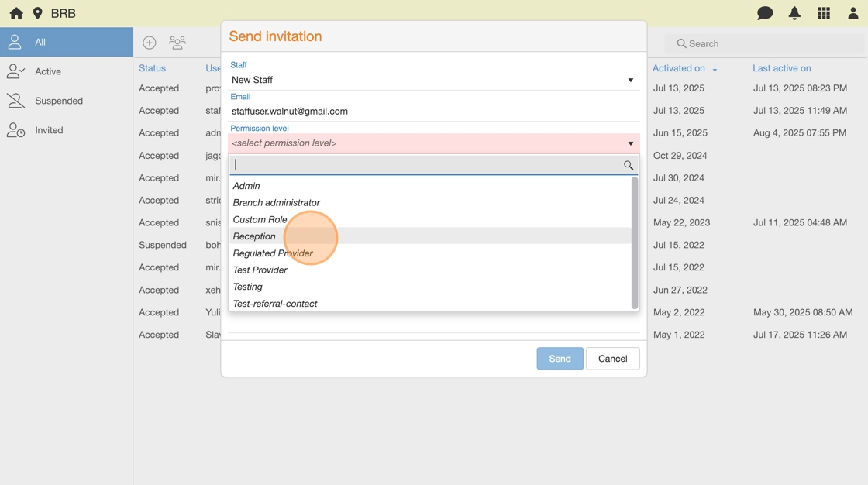The width and height of the screenshot is (868, 485).
Task: Click the user groups icon
Action: point(177,43)
